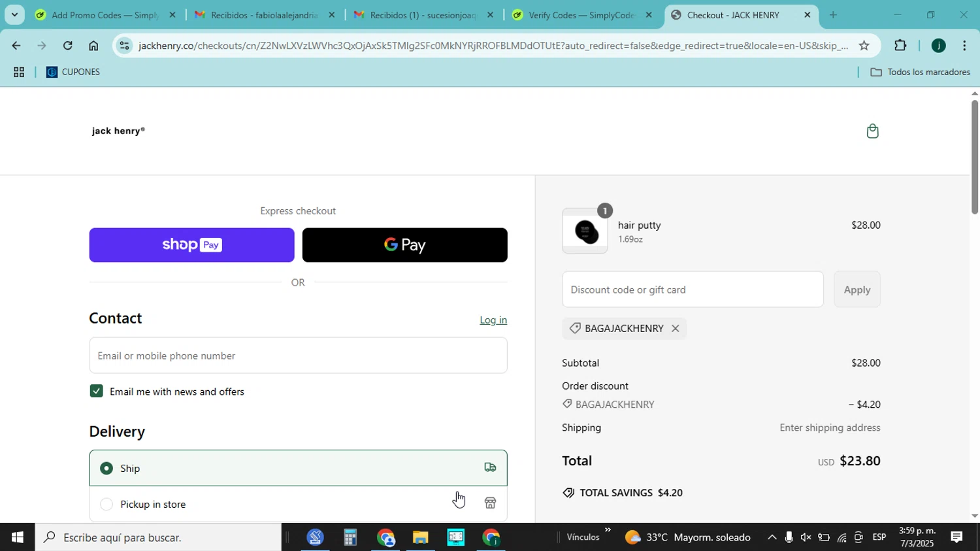
Task: Open a new browser tab
Action: [833, 15]
